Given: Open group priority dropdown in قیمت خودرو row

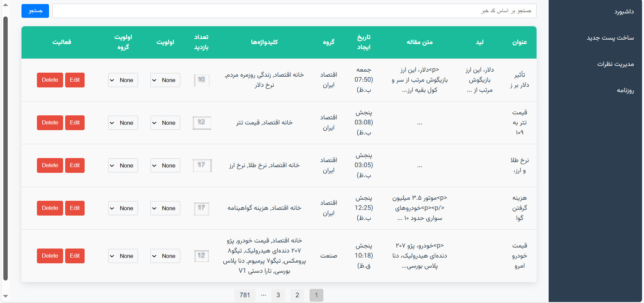Looking at the screenshot, I should click(123, 256).
